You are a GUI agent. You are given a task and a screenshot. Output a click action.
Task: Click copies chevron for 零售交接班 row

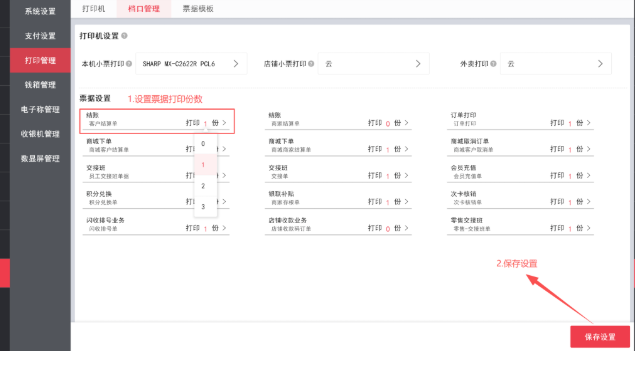tap(589, 228)
